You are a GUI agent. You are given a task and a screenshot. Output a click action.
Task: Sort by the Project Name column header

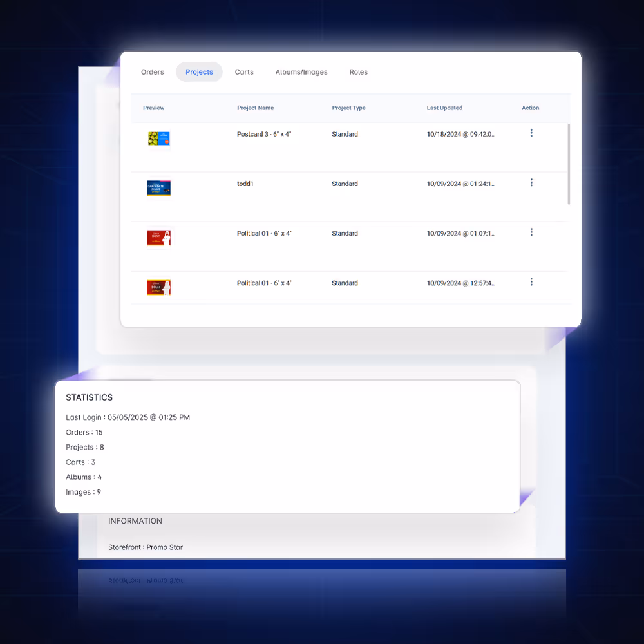coord(256,108)
